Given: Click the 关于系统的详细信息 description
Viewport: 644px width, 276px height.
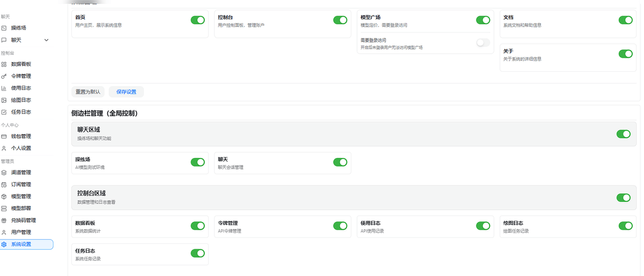Looking at the screenshot, I should click(522, 59).
